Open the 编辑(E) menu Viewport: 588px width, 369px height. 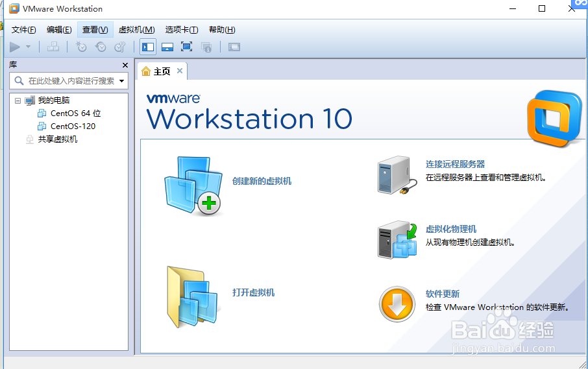[59, 30]
